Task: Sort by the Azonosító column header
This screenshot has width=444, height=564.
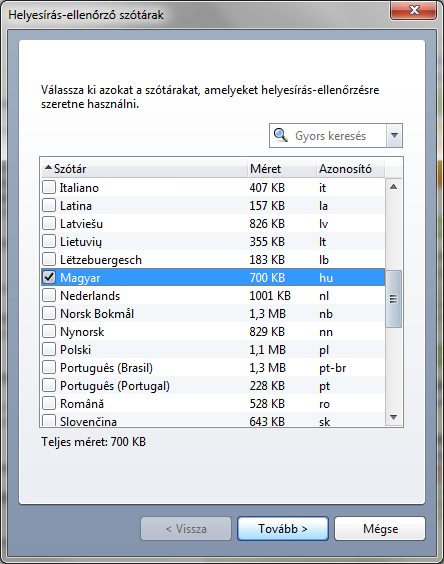Action: [351, 169]
